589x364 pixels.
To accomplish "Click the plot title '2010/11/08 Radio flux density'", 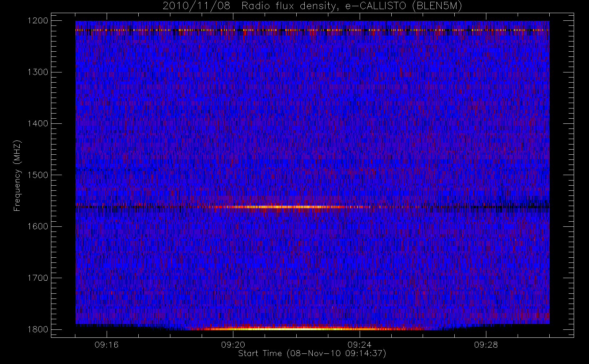I will click(x=312, y=6).
